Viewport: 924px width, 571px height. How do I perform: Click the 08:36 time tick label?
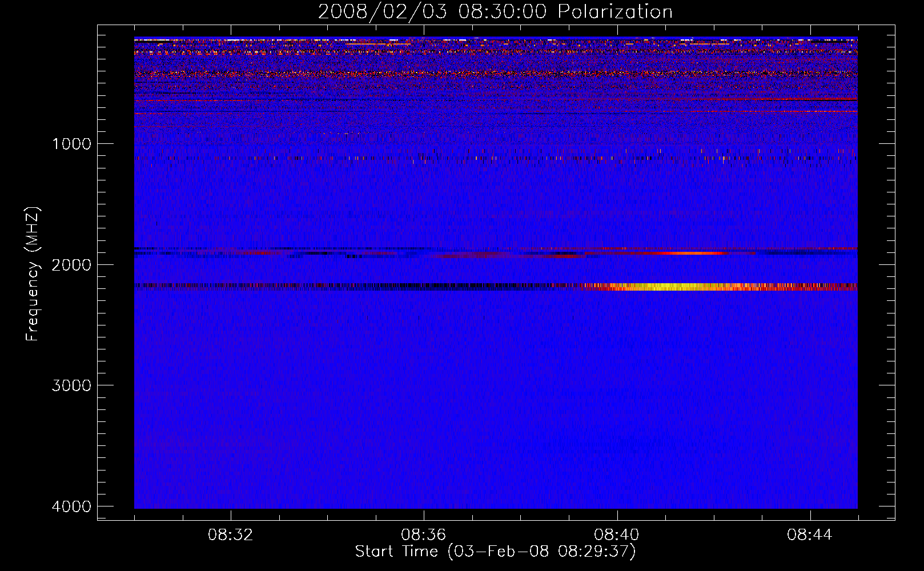tap(424, 535)
